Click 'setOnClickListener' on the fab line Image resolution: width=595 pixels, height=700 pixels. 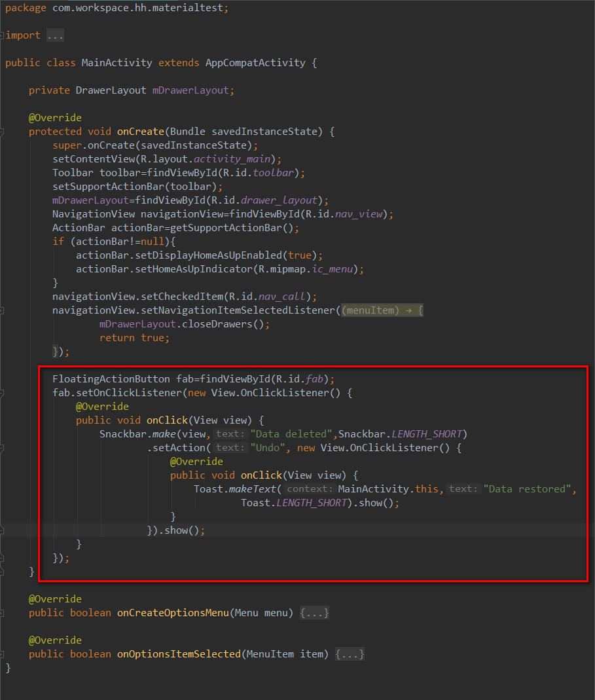pyautogui.click(x=129, y=393)
